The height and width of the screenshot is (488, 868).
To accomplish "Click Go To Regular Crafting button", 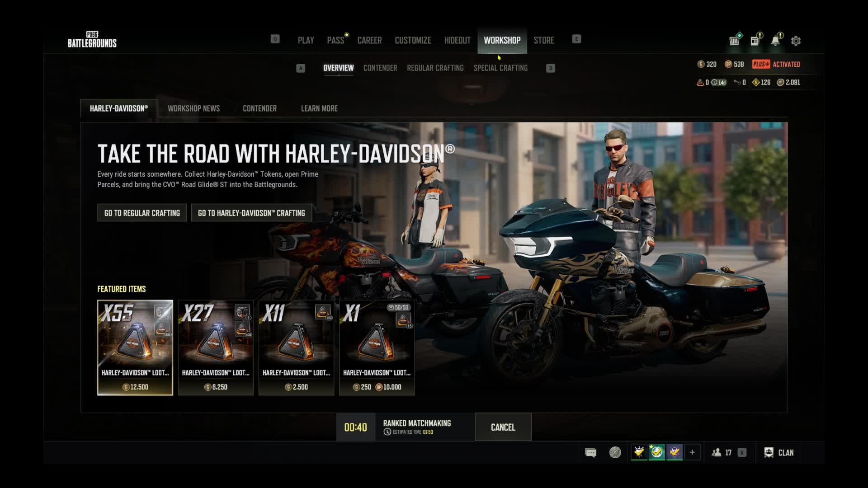I will point(142,213).
